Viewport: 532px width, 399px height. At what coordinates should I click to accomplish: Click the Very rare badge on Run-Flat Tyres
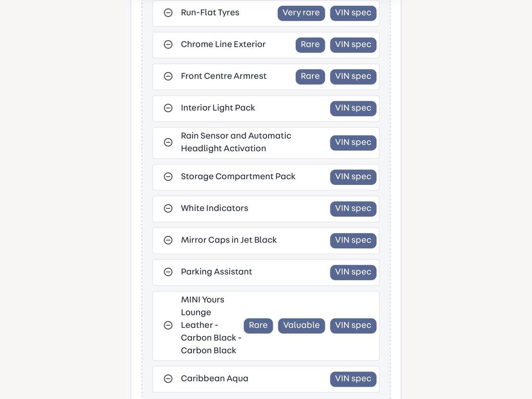[301, 13]
